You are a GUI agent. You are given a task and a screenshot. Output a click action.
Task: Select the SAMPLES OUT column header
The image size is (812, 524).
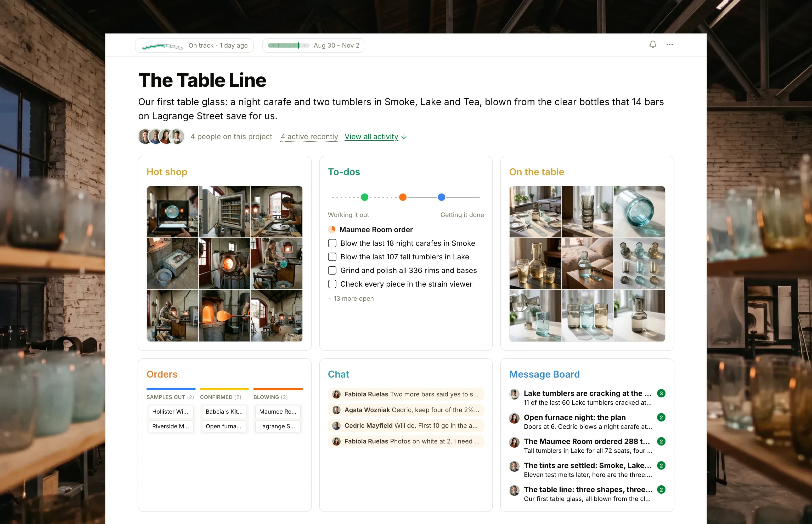170,397
